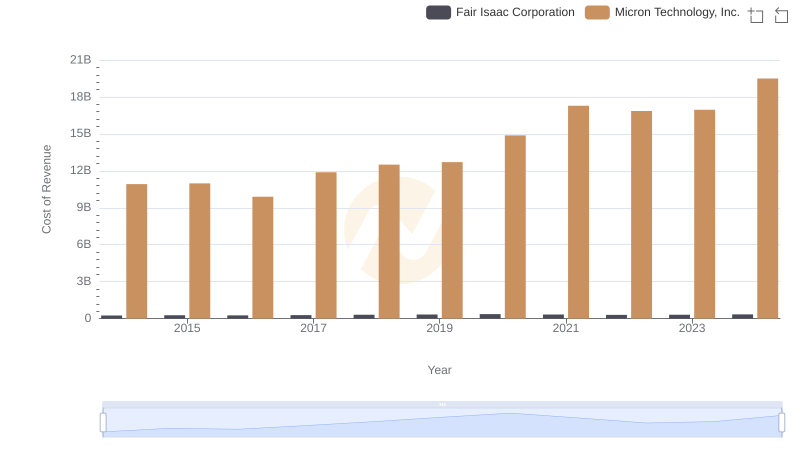Click the Micron bar for 2022
800x461 pixels.
click(x=641, y=215)
